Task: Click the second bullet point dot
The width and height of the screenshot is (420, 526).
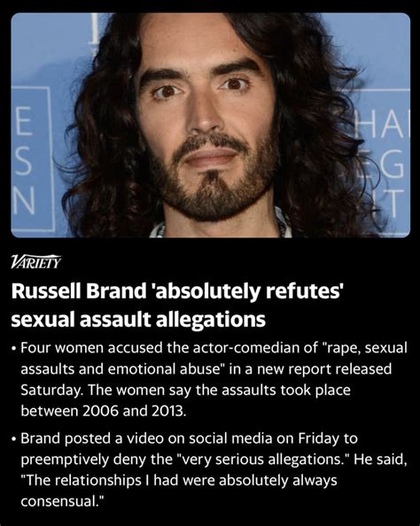Action: 13,439
